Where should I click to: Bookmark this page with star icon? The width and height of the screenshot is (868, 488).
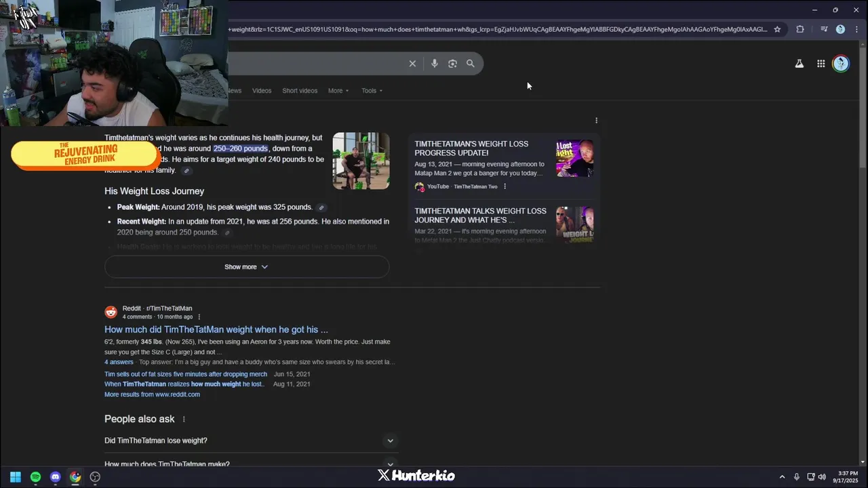[x=778, y=29]
